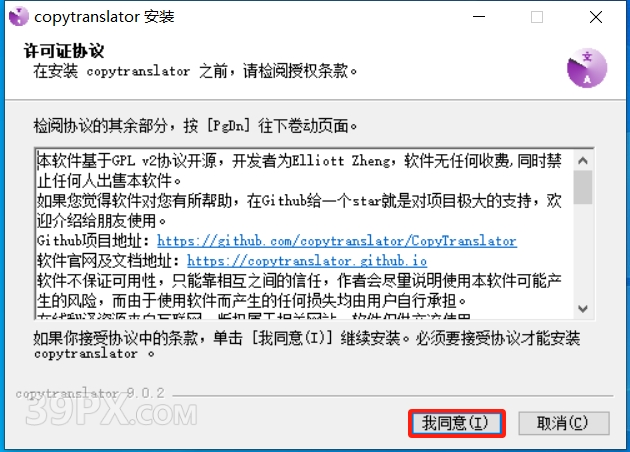Close the copytranslator installer window
The image size is (630, 452).
point(595,17)
